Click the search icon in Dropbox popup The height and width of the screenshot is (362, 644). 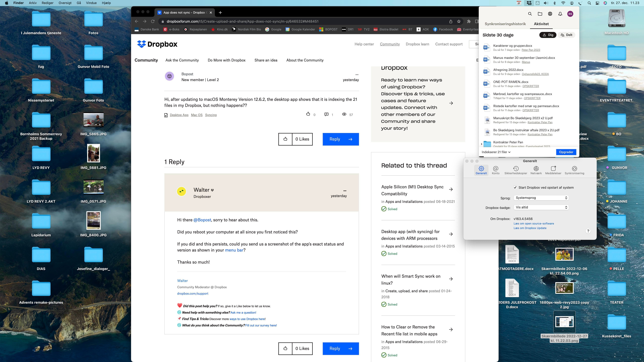[530, 14]
